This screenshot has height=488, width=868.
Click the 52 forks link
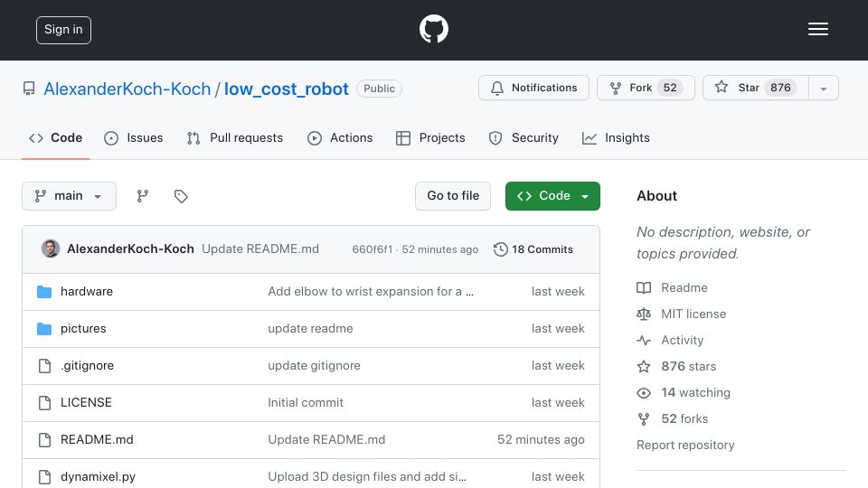point(684,418)
